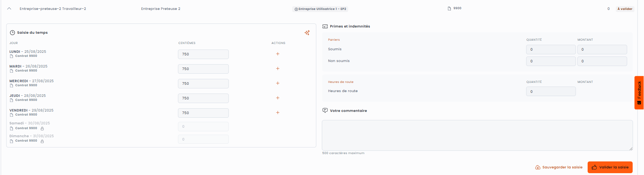The image size is (644, 175).
Task: Click the Heures de route quantité field
Action: (x=551, y=91)
